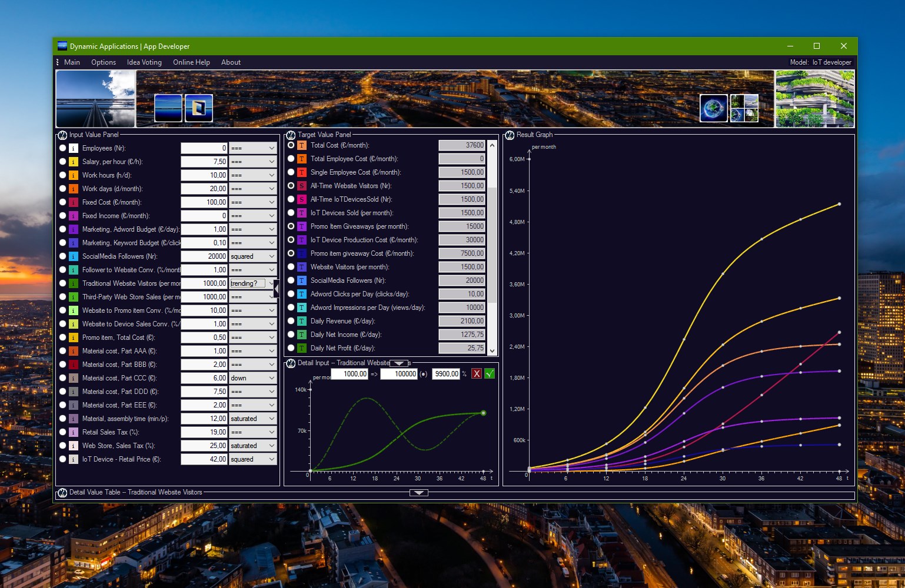Open the Main menu
The image size is (905, 588).
tap(72, 62)
